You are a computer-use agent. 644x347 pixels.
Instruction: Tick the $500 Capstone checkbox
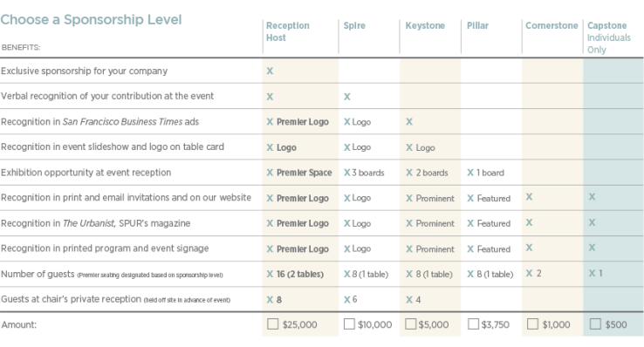(x=595, y=324)
